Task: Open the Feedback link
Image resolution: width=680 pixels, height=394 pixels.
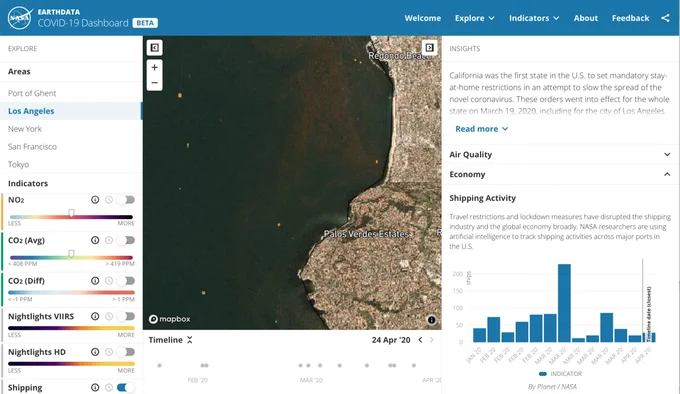Action: pos(630,18)
